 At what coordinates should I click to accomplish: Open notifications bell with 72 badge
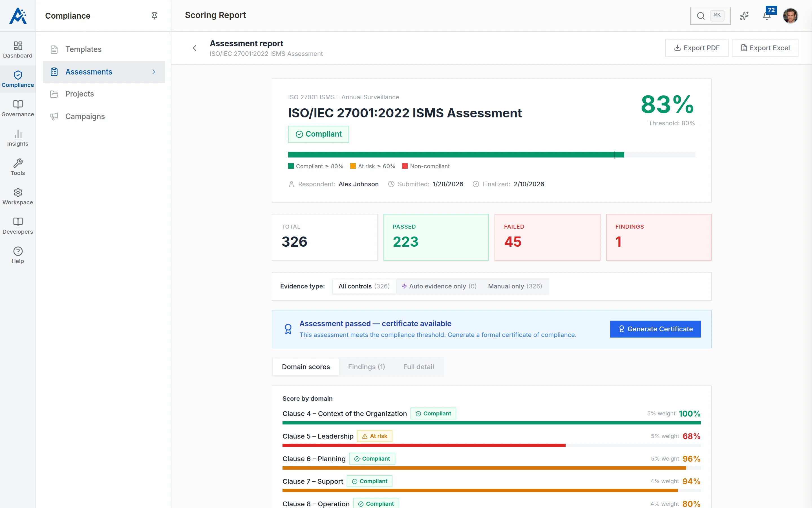[767, 16]
